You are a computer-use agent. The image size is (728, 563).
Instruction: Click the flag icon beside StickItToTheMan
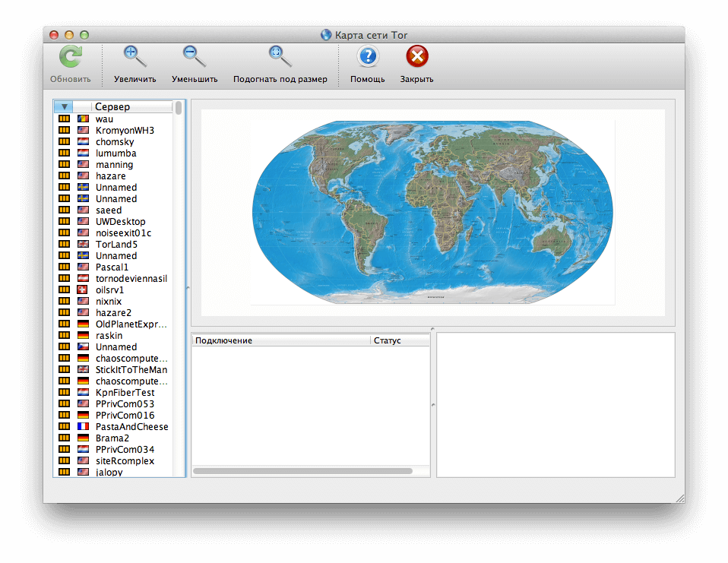[x=83, y=369]
